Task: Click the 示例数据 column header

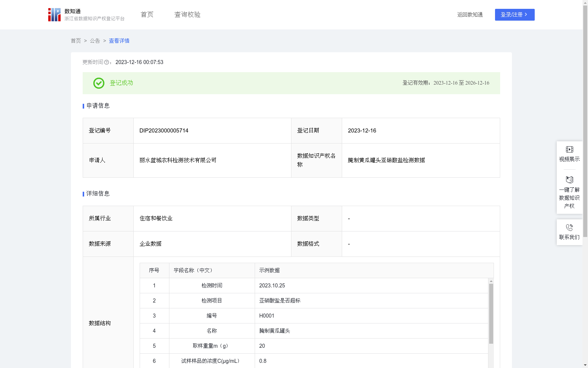Action: [x=269, y=270]
